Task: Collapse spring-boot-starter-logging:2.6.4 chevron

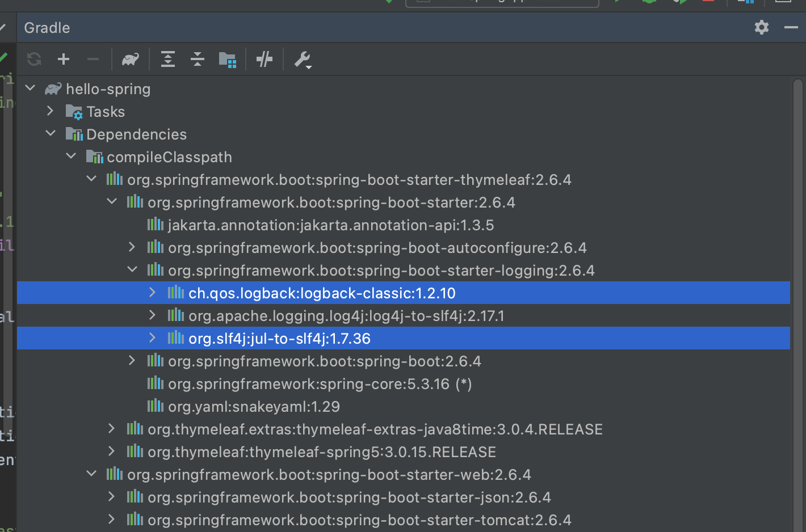Action: [x=132, y=269]
